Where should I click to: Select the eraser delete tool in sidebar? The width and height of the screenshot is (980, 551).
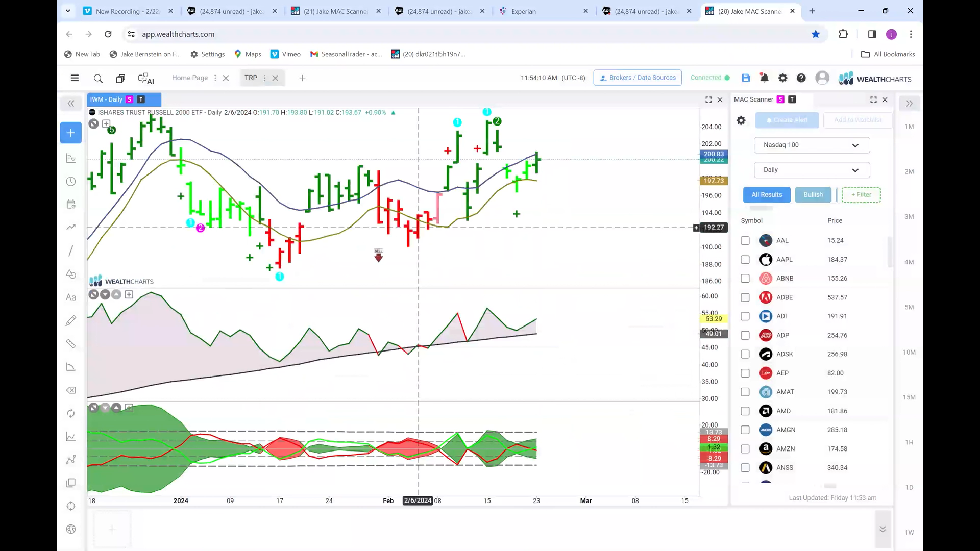(71, 390)
